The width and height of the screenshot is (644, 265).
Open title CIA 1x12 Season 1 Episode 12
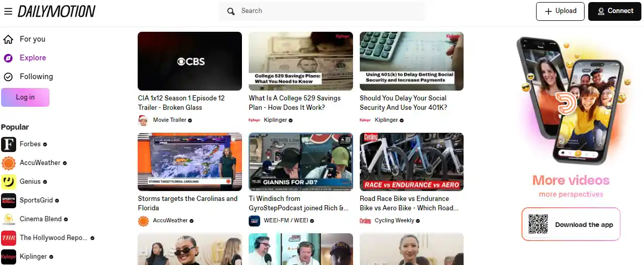point(181,103)
